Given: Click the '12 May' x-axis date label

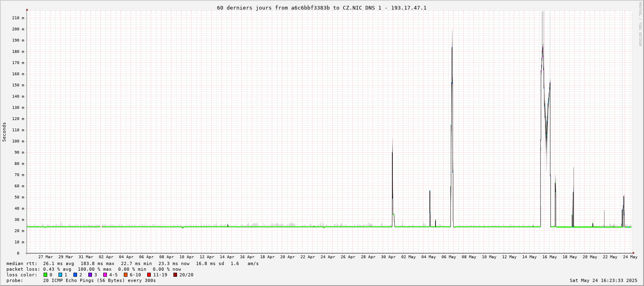Looking at the screenshot, I should (509, 257).
